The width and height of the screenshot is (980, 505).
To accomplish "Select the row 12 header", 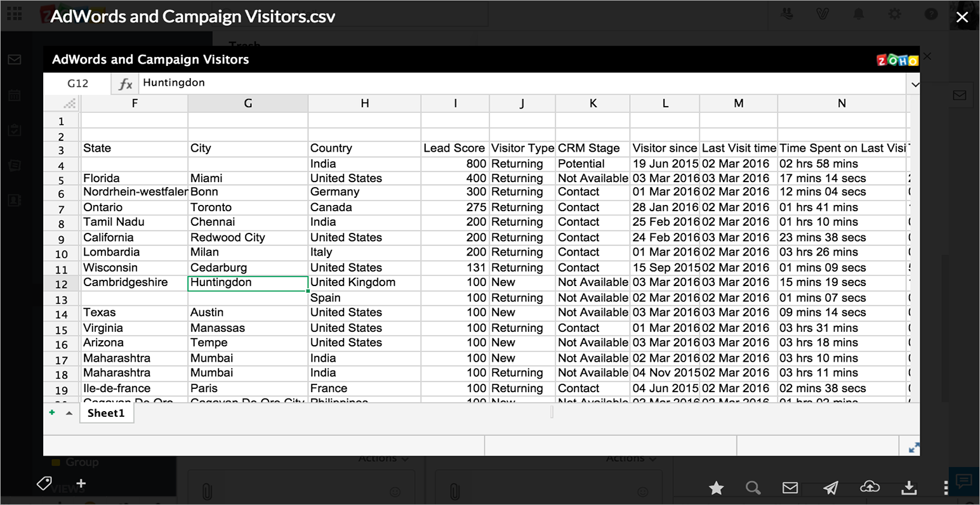I will coord(62,284).
